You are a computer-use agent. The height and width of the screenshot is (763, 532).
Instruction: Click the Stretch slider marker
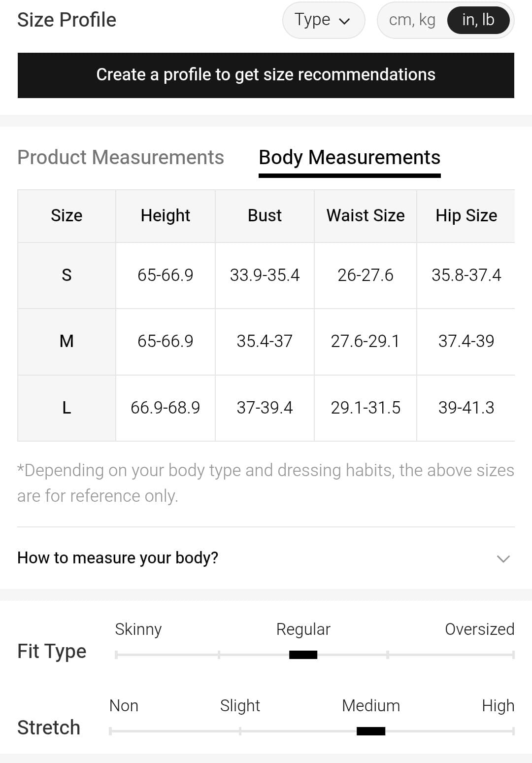pyautogui.click(x=370, y=731)
